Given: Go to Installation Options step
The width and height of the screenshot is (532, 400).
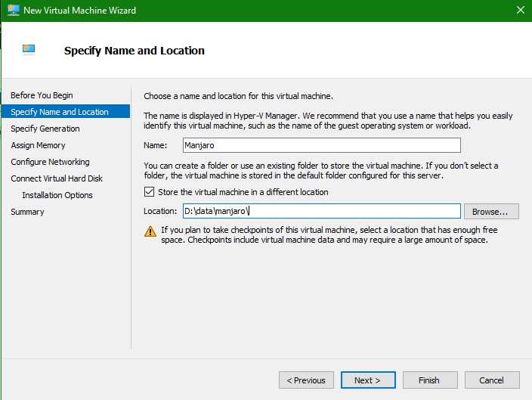Looking at the screenshot, I should 57,195.
